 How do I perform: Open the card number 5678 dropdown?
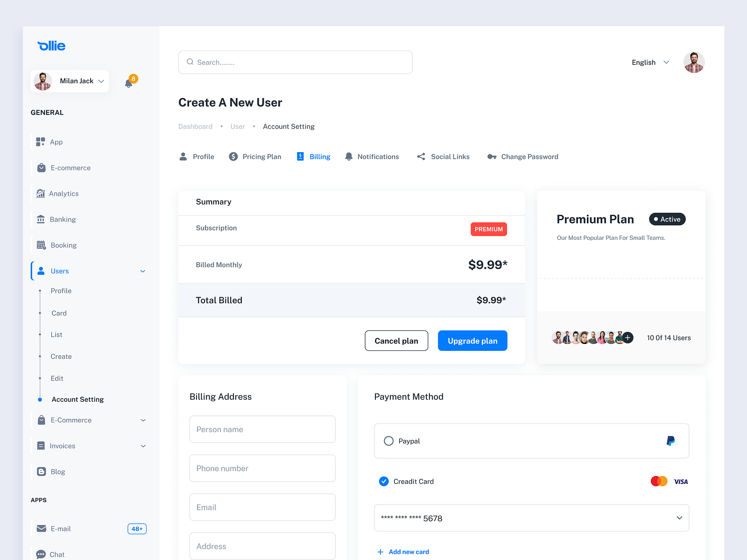pos(680,518)
